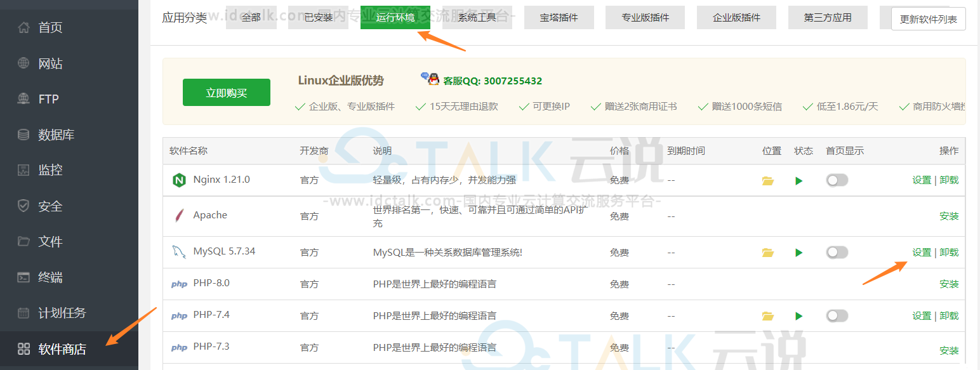This screenshot has height=370, width=980.
Task: Click the 首页显示 column header
Action: click(845, 151)
